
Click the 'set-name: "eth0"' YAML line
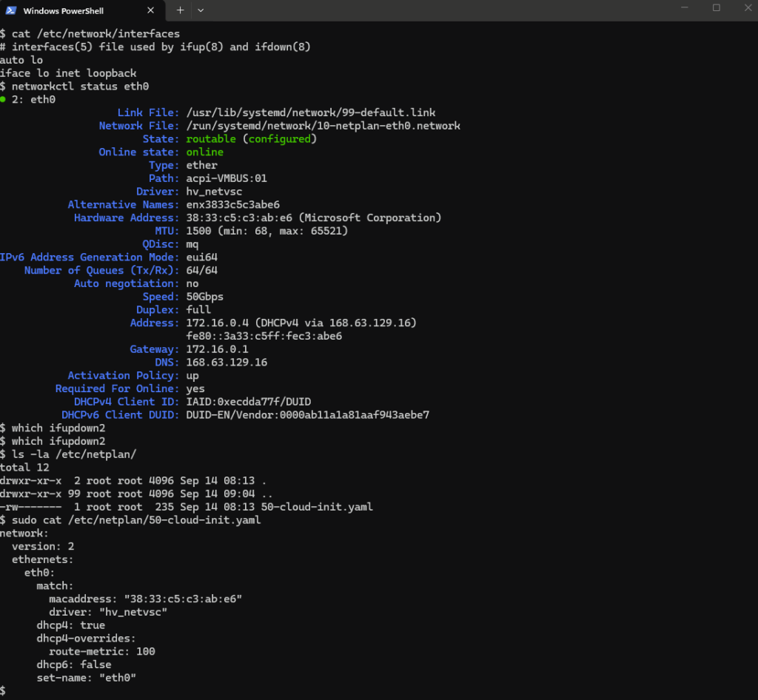tap(87, 678)
